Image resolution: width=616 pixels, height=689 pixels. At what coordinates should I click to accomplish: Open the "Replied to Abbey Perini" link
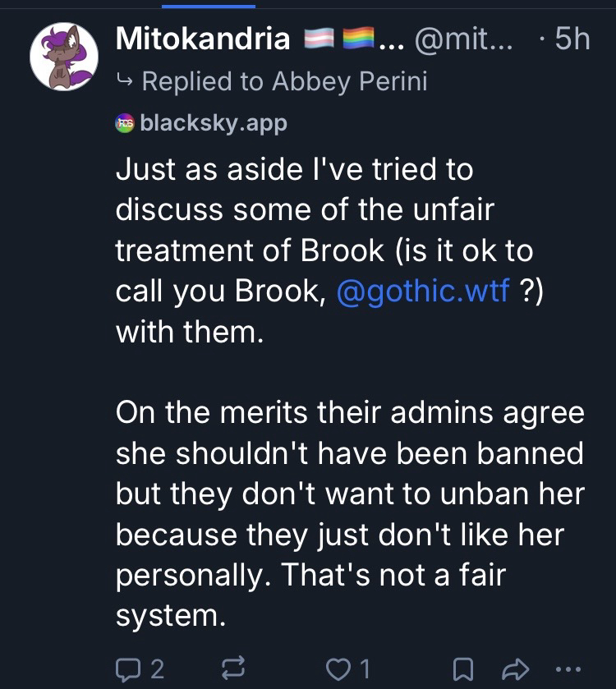point(284,81)
